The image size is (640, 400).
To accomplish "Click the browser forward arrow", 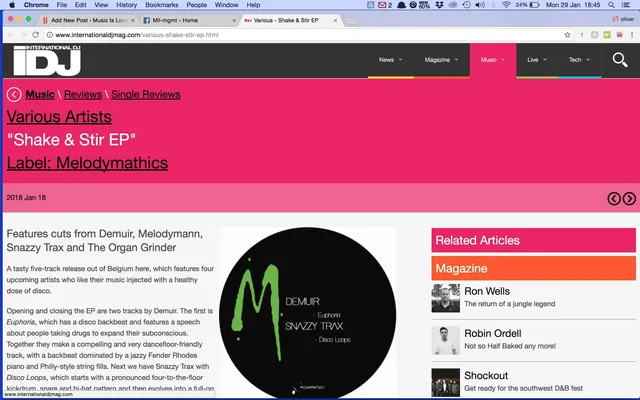I will [x=23, y=35].
